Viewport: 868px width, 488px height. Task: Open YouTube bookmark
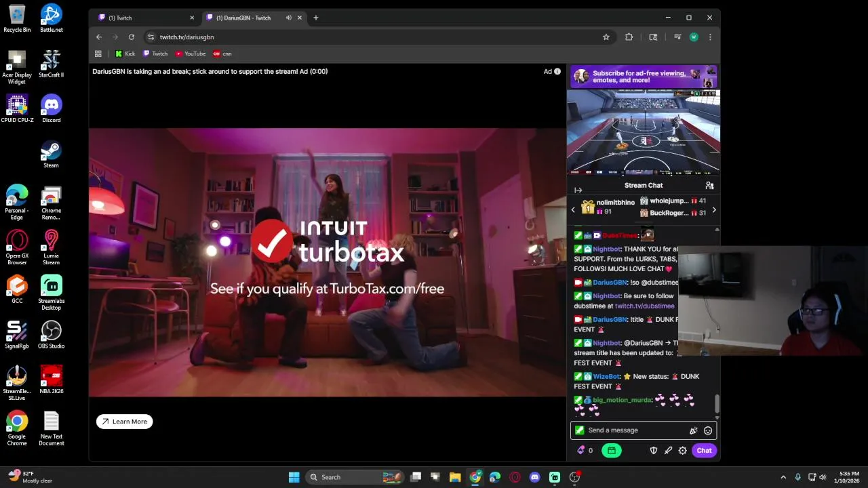pyautogui.click(x=191, y=54)
